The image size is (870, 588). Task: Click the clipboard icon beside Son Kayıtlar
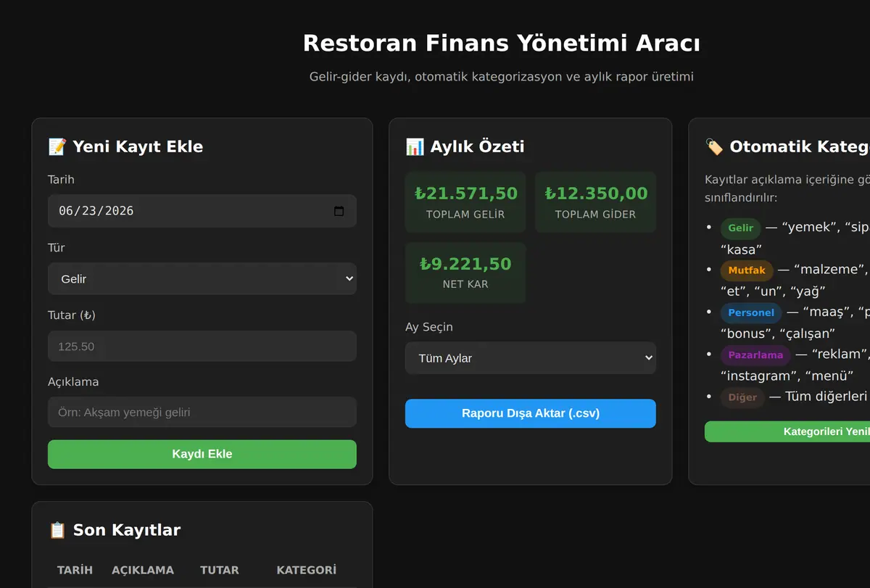click(57, 530)
